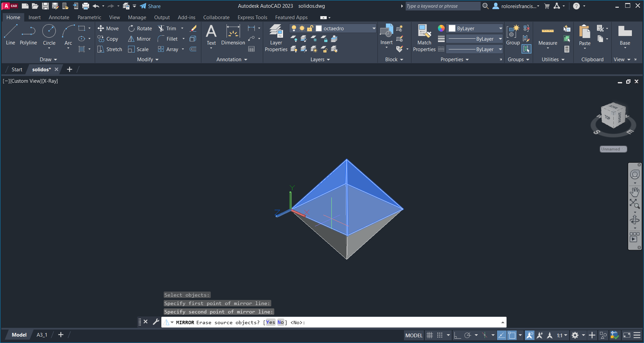Toggle snap mode in status bar
Image resolution: width=644 pixels, height=343 pixels.
[x=440, y=335]
